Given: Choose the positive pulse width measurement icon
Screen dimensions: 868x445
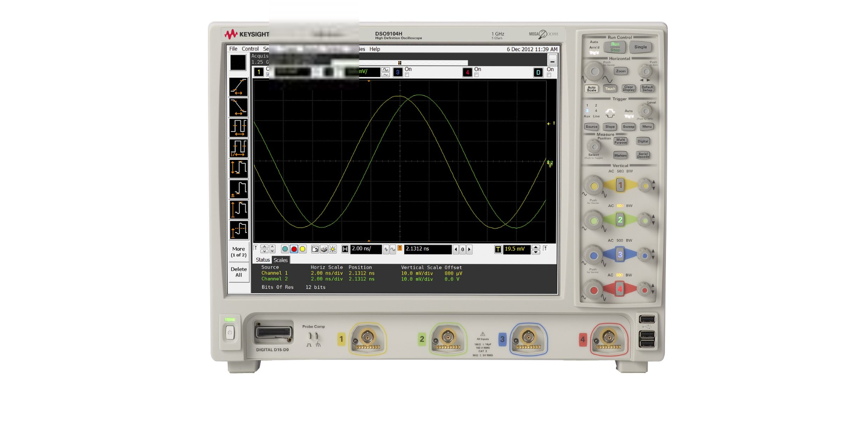Looking at the screenshot, I should pos(239,128).
